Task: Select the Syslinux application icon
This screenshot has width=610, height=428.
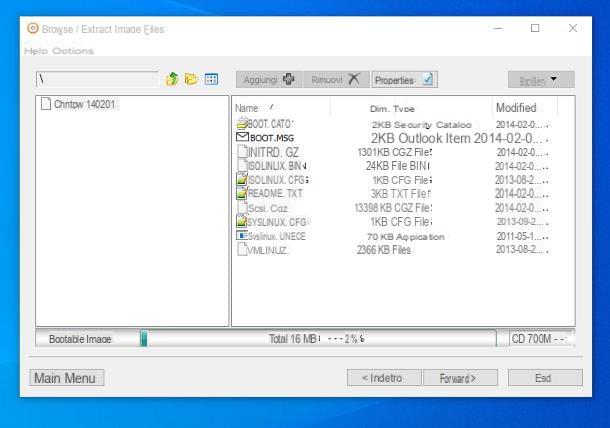Action: click(242, 236)
